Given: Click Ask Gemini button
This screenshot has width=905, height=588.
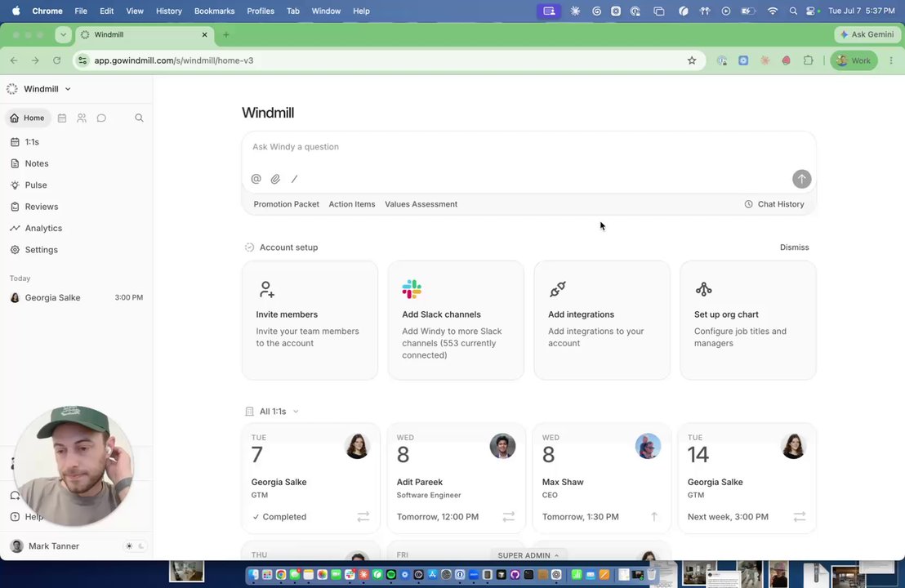Looking at the screenshot, I should coord(867,34).
